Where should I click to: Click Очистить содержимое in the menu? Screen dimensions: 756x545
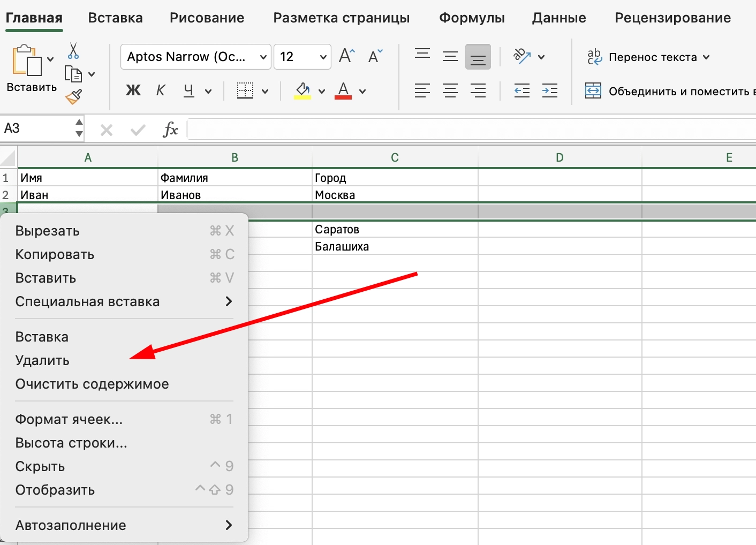[x=92, y=383]
